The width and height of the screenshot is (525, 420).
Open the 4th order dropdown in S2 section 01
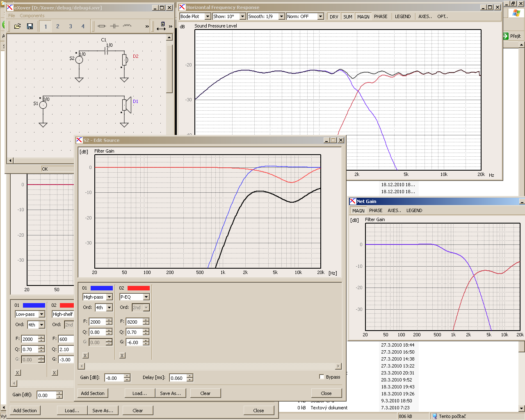pyautogui.click(x=104, y=308)
